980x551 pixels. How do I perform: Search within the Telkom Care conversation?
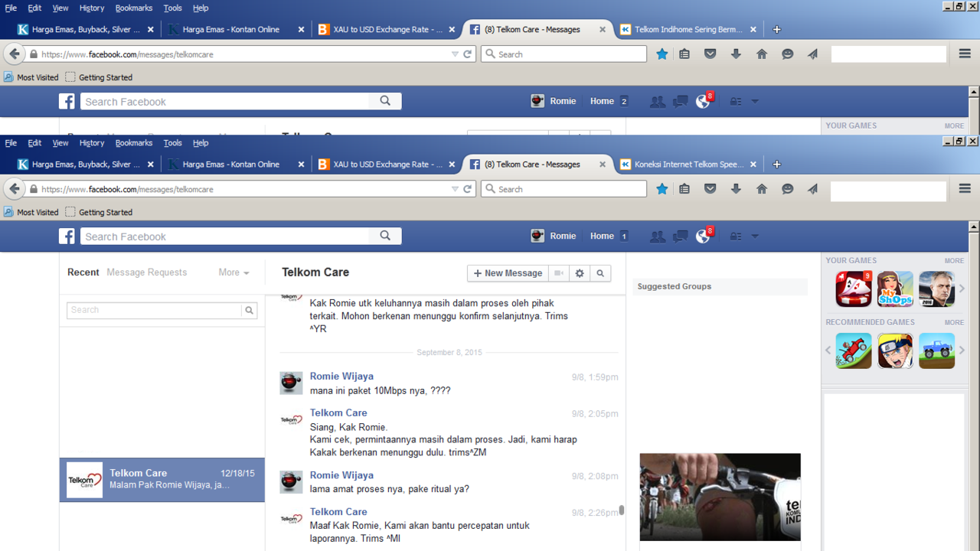coord(600,273)
